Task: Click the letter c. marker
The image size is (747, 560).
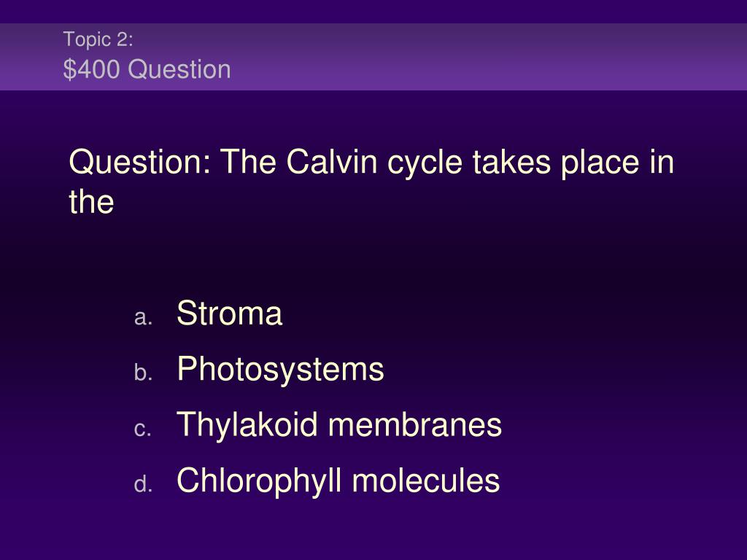Action: (143, 429)
